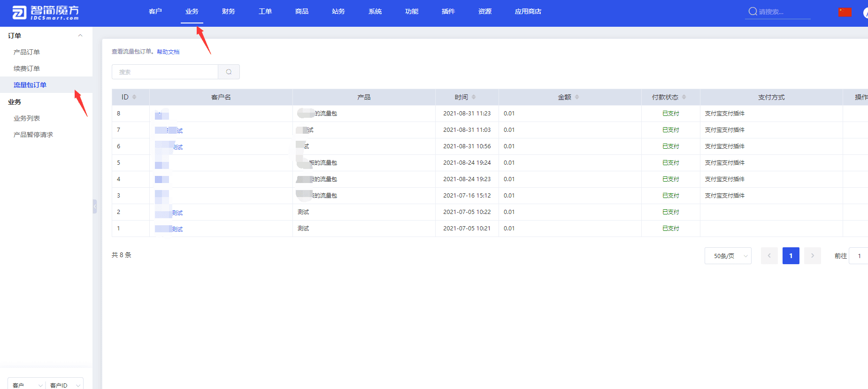Open 续费订单 in sidebar

[x=27, y=69]
